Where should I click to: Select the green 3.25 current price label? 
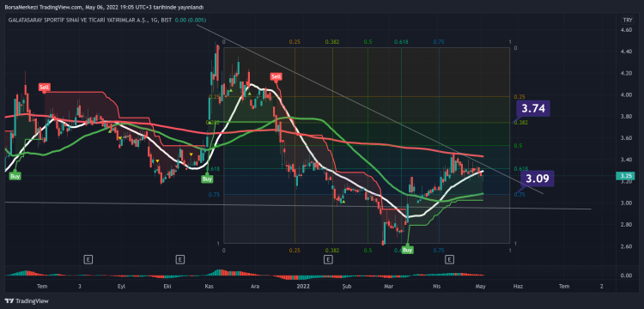(625, 176)
